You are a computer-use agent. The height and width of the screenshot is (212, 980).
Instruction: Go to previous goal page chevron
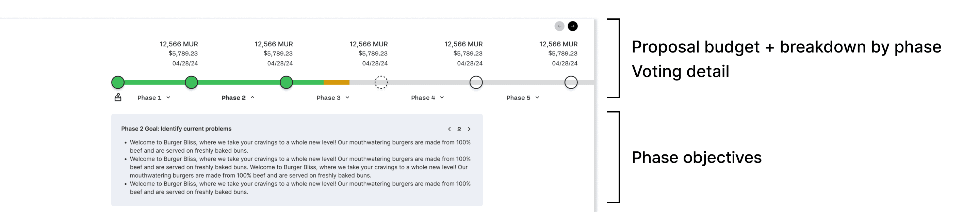pyautogui.click(x=449, y=129)
